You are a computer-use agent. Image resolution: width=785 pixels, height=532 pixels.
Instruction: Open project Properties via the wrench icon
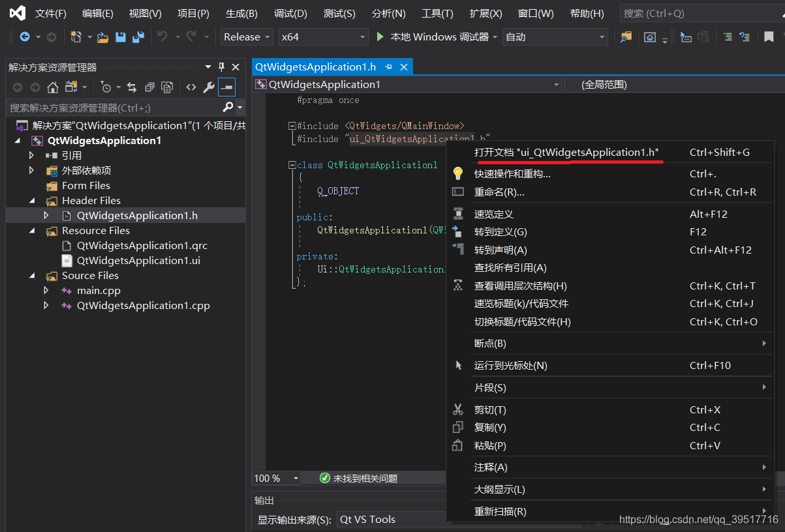209,87
